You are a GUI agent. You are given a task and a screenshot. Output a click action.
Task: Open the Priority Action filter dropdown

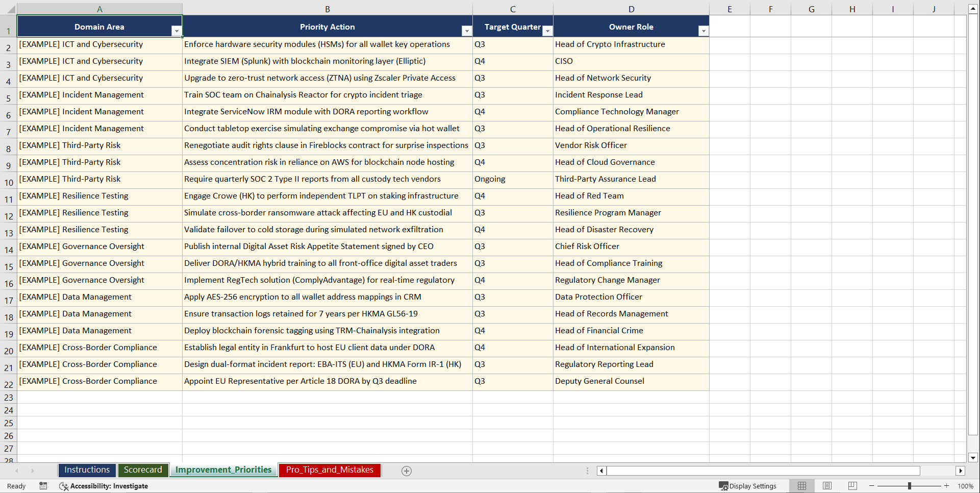[466, 31]
